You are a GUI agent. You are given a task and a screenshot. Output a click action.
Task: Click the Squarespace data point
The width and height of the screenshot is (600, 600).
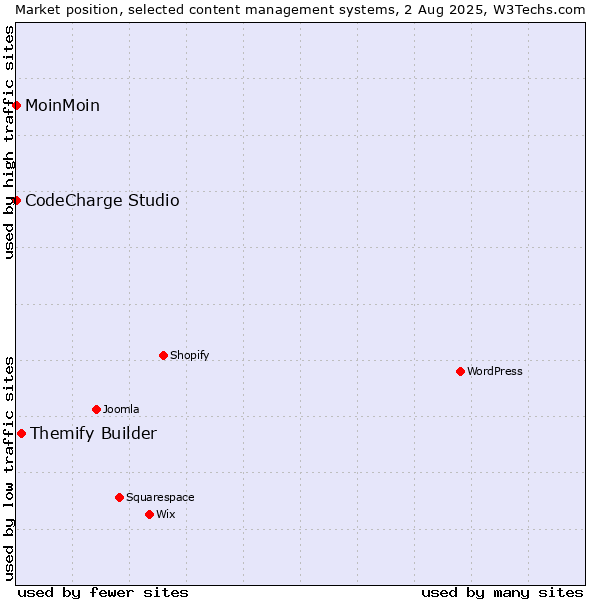[119, 497]
